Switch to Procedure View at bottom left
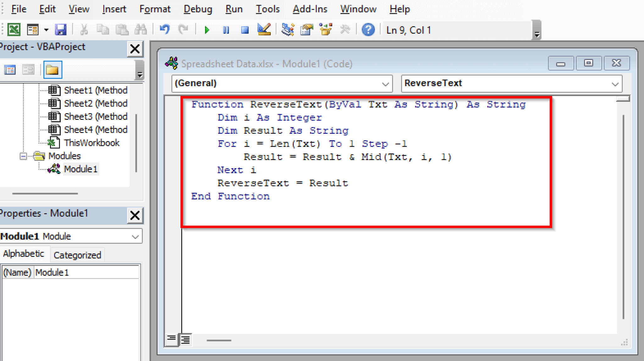The width and height of the screenshot is (644, 361). [x=172, y=340]
